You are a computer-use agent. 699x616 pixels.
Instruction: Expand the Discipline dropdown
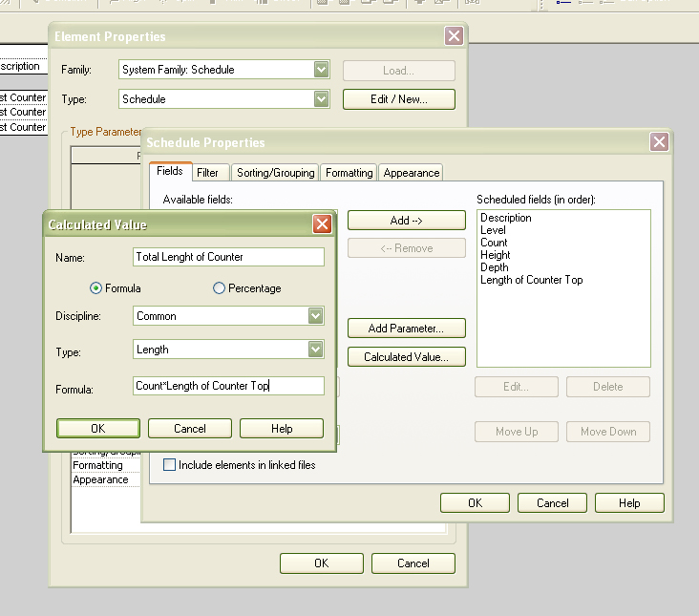pos(315,316)
